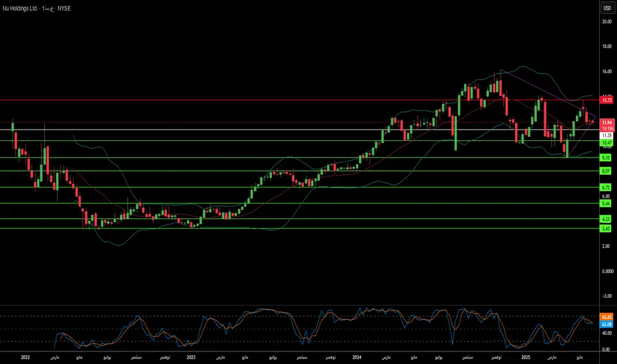Click the green 8.07 price level label
617x364 pixels.
(x=605, y=171)
